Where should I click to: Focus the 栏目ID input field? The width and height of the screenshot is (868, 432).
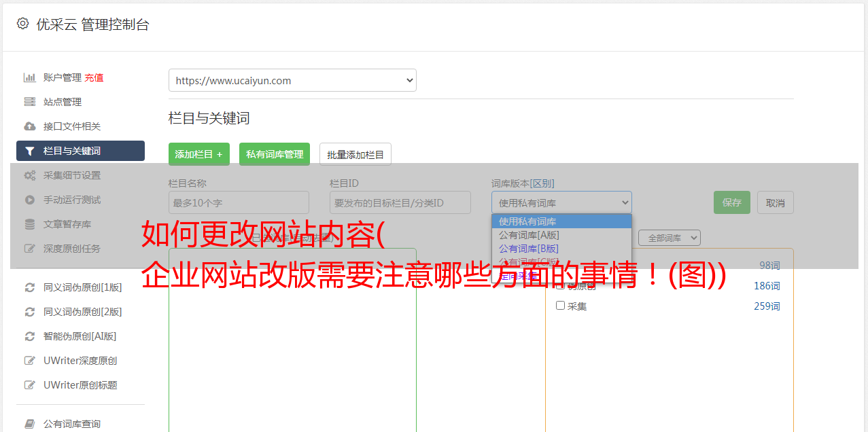point(400,202)
